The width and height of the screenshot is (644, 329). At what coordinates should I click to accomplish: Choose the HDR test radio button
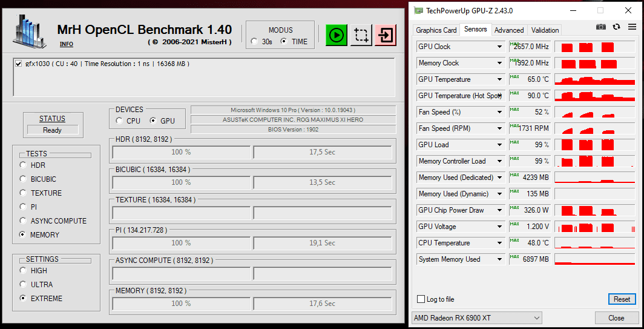coord(23,165)
